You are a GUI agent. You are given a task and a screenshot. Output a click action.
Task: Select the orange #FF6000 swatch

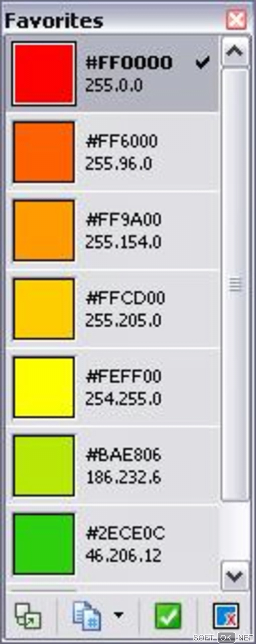pos(44,152)
